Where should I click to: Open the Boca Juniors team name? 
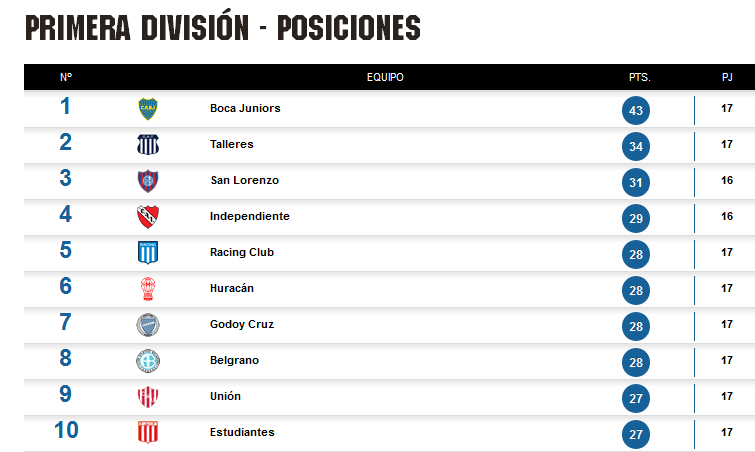245,108
